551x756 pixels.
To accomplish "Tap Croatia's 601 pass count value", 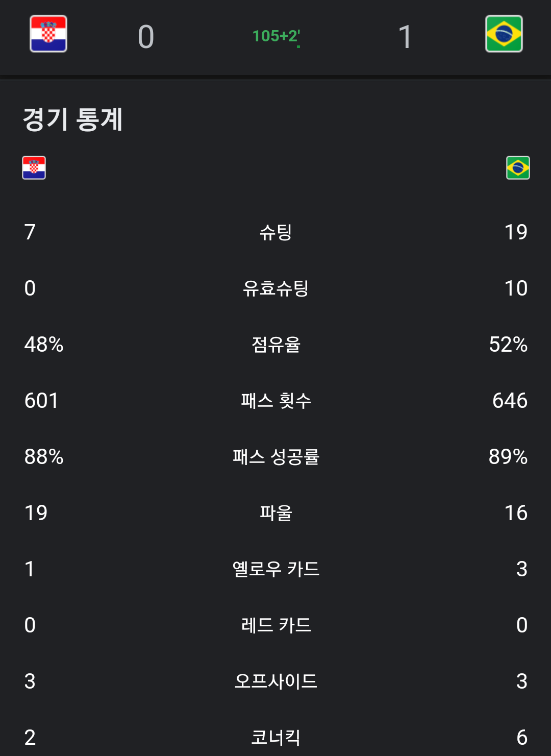I will click(x=41, y=401).
